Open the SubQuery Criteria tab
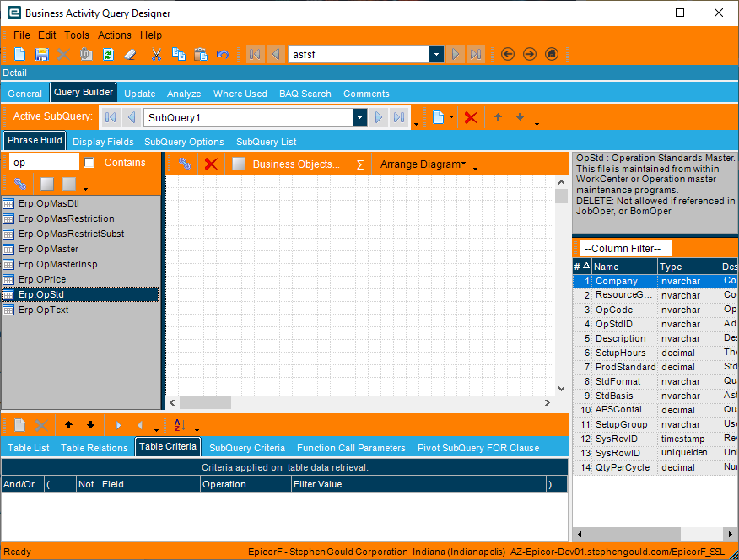Screen dimensions: 739x560 tap(247, 448)
